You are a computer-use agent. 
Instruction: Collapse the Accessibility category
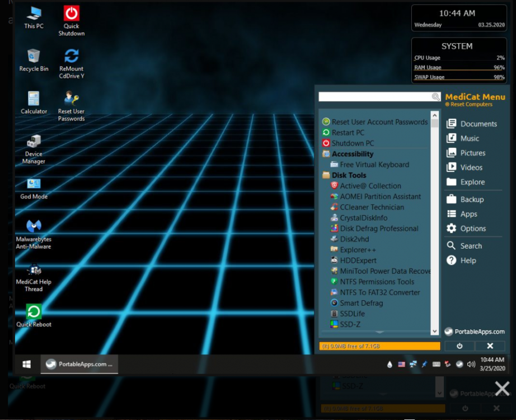point(352,154)
